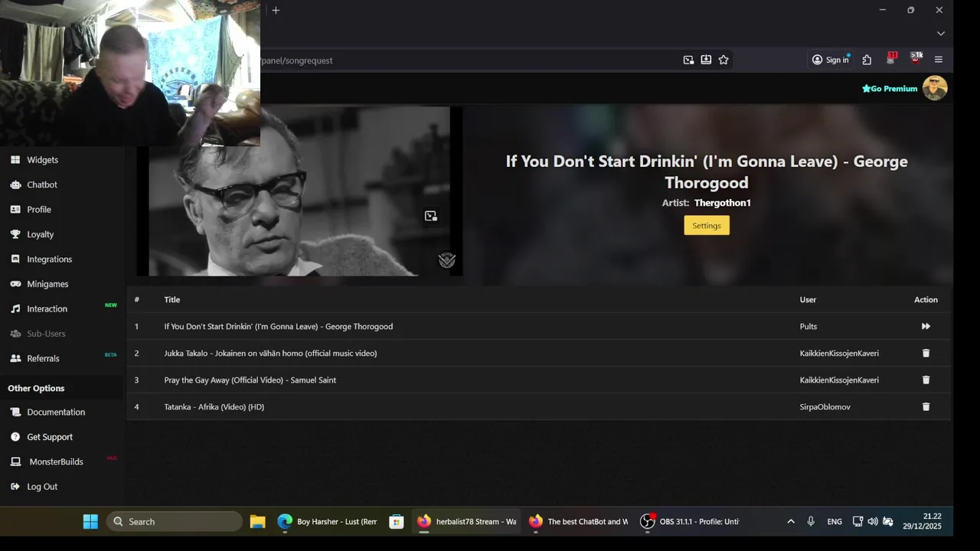Select the Tatanka - Afrika title
This screenshot has height=551, width=980.
[214, 406]
